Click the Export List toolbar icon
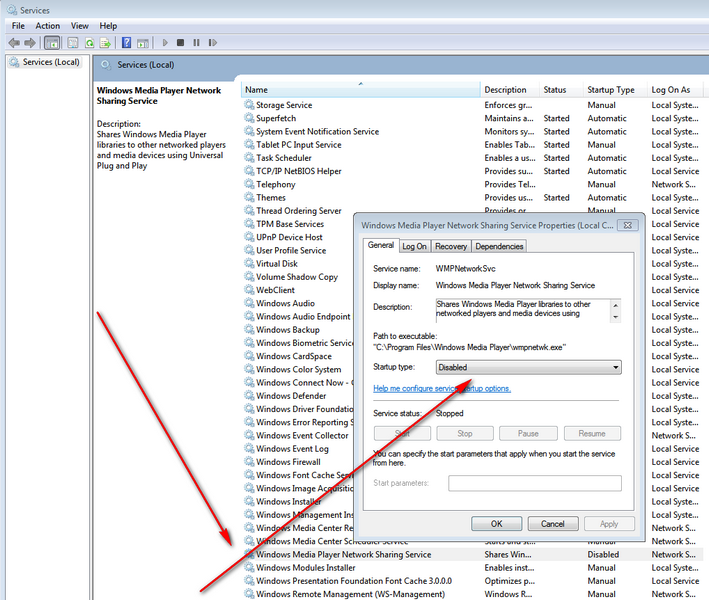 (105, 43)
